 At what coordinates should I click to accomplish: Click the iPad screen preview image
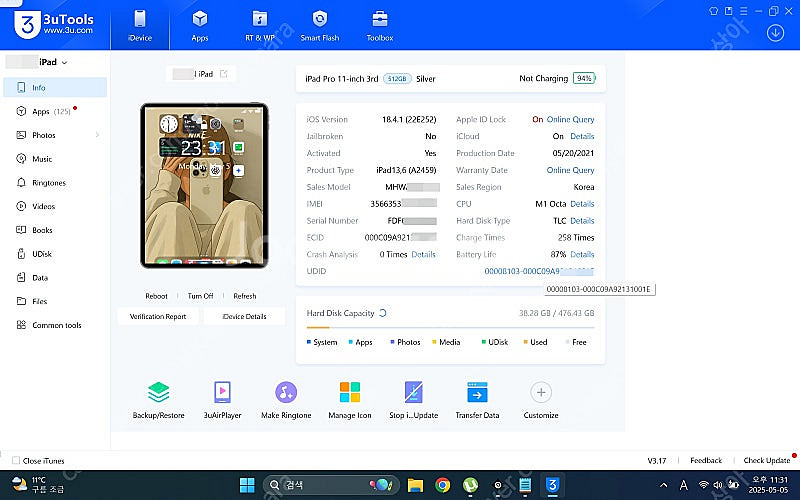point(205,185)
